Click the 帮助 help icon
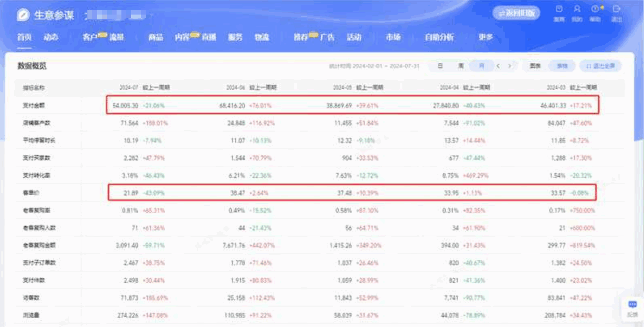This screenshot has width=644, height=327. 595,9
